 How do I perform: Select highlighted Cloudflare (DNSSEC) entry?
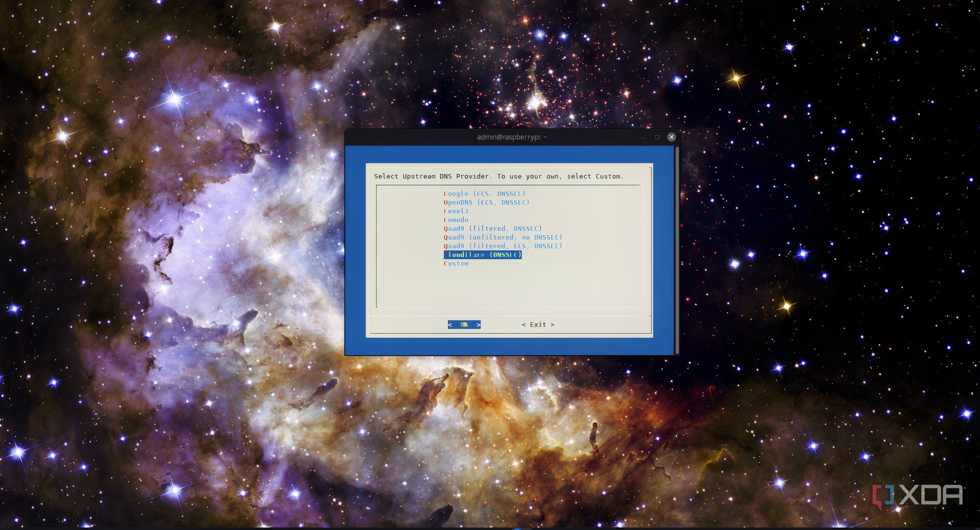pyautogui.click(x=482, y=254)
